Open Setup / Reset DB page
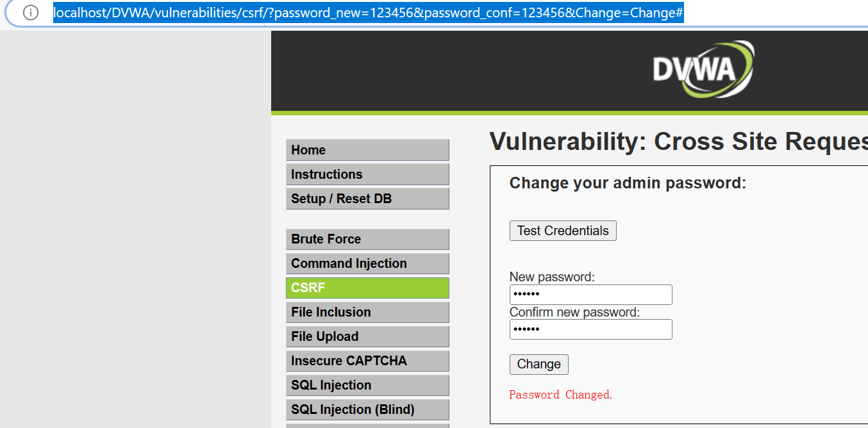The width and height of the screenshot is (868, 428). [x=367, y=199]
